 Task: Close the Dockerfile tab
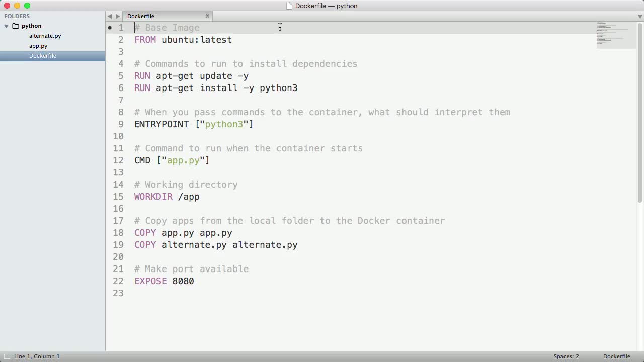coord(207,16)
